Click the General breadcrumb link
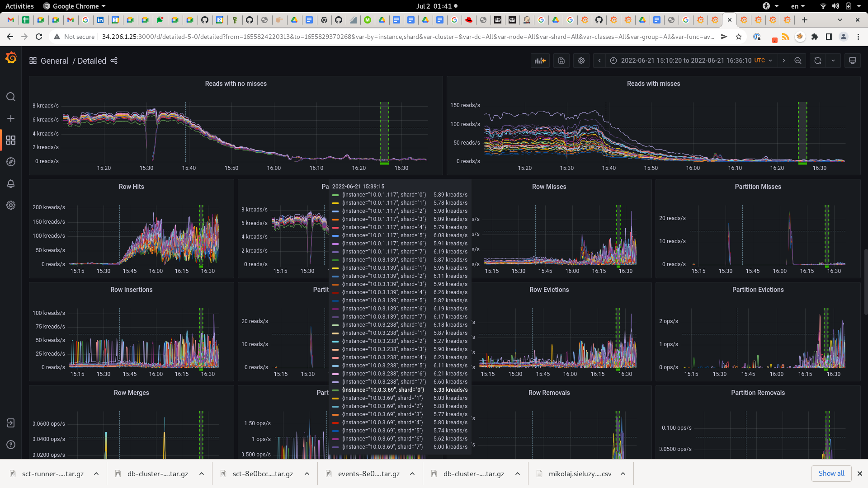Viewport: 868px width, 488px height. pyautogui.click(x=54, y=61)
